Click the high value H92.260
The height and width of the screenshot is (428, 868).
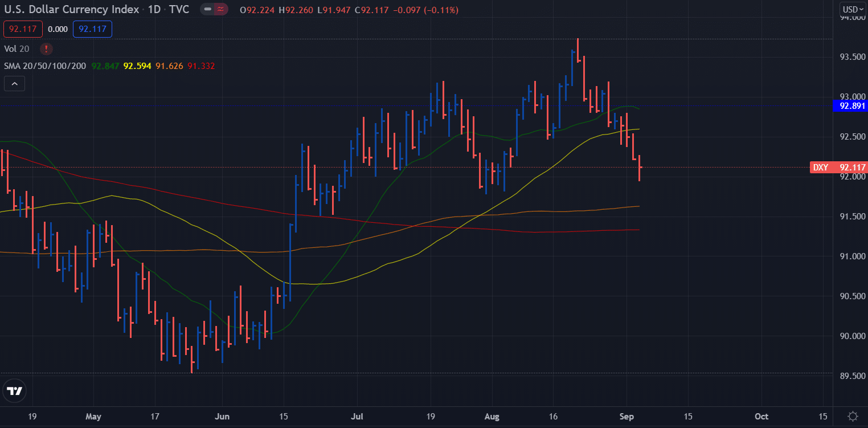click(296, 10)
